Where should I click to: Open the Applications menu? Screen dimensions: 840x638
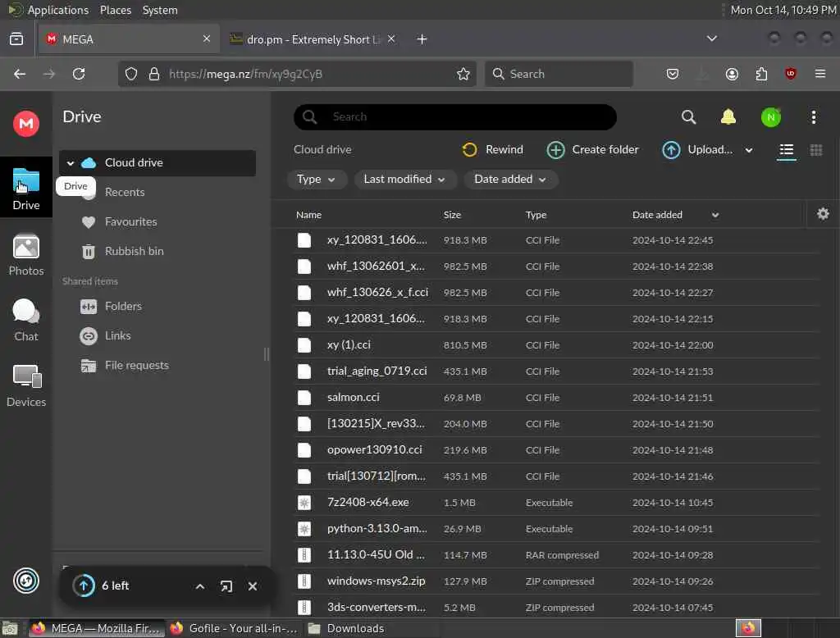click(57, 10)
